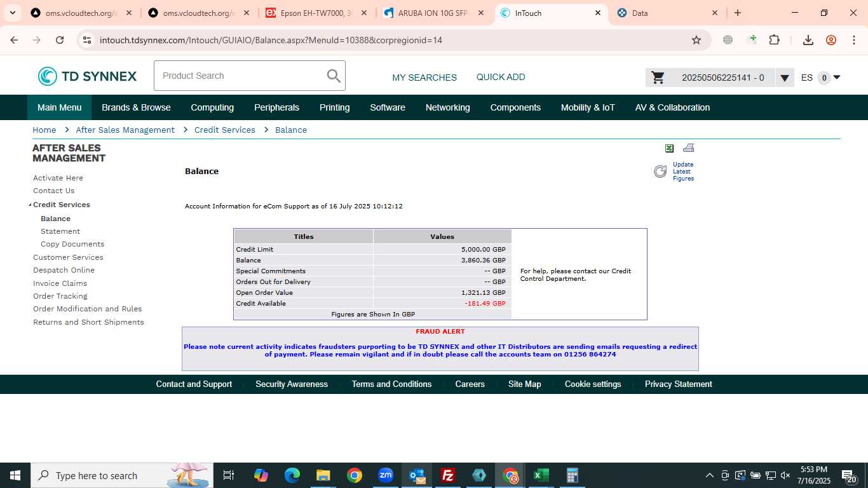Open Chrome profile avatar icon
This screenshot has width=868, height=488.
(831, 40)
